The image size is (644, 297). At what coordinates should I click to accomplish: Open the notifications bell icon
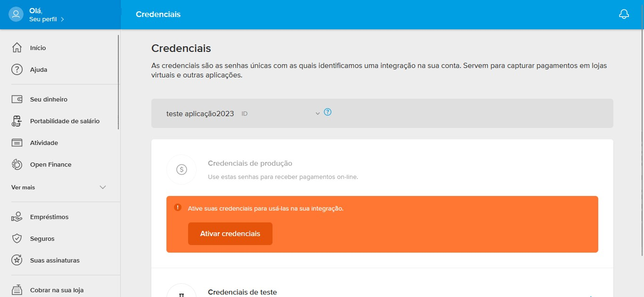tap(624, 14)
